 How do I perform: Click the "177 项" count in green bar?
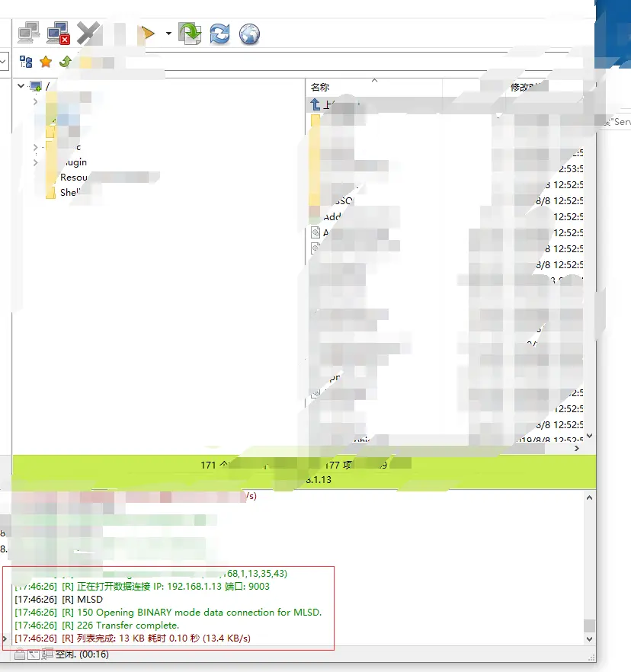[338, 465]
